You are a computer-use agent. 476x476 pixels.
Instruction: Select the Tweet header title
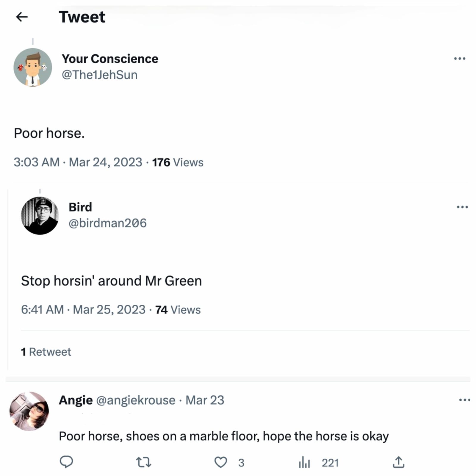click(82, 17)
